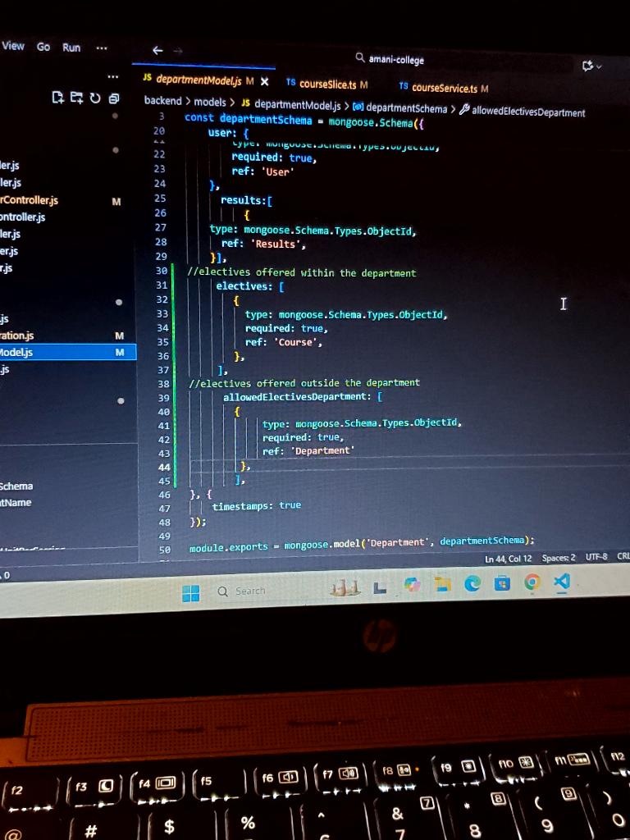Click the New Folder icon in Explorer

tap(76, 97)
